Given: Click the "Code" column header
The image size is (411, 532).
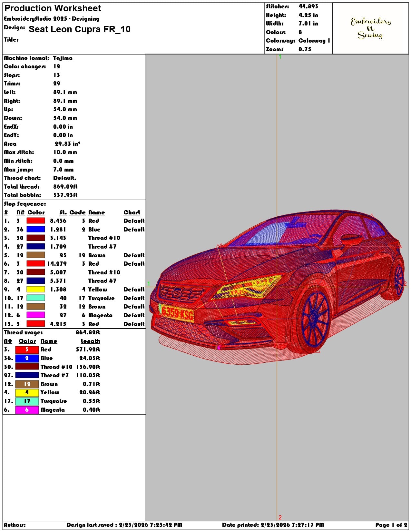Looking at the screenshot, I should point(77,212).
